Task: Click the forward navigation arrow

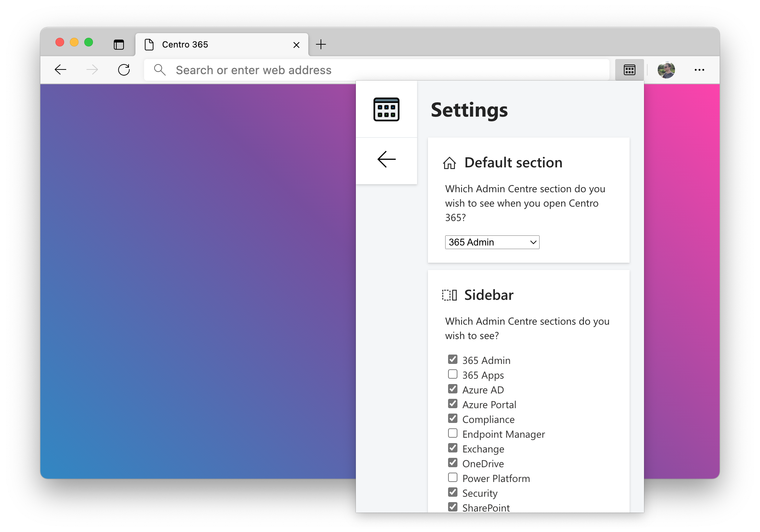Action: tap(92, 70)
